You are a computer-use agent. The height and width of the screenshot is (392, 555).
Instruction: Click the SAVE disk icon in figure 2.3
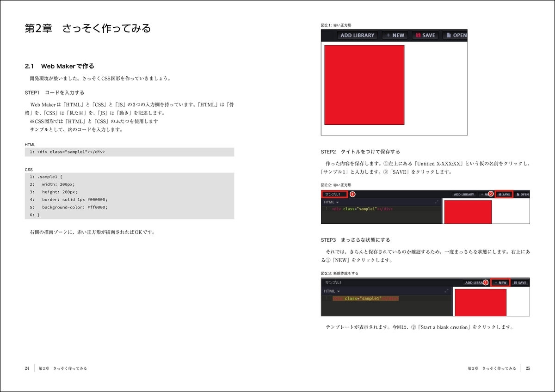(x=515, y=282)
